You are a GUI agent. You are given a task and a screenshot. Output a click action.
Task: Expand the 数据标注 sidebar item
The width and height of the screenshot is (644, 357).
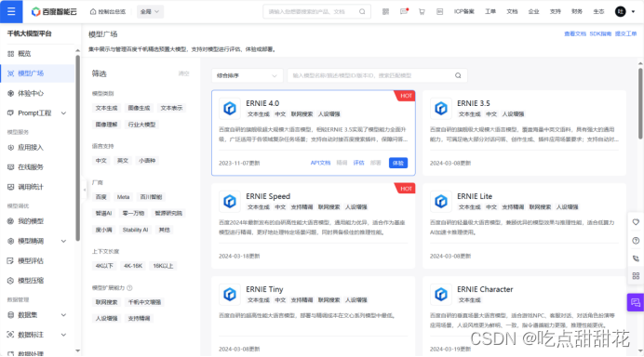[63, 335]
